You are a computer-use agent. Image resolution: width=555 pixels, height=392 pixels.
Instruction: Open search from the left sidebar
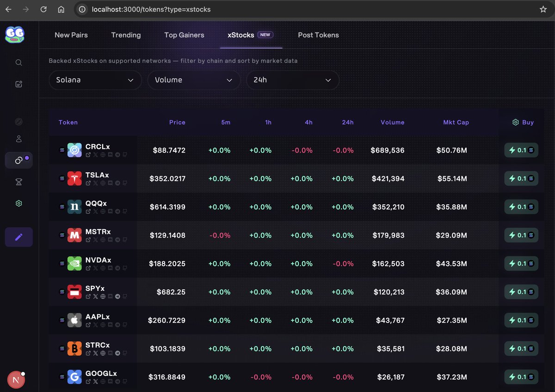pyautogui.click(x=18, y=62)
